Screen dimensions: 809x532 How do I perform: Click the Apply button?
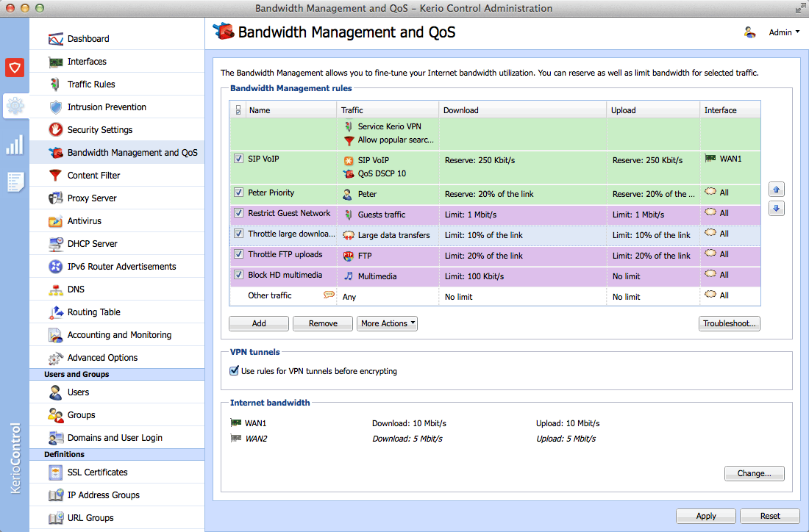tap(706, 516)
